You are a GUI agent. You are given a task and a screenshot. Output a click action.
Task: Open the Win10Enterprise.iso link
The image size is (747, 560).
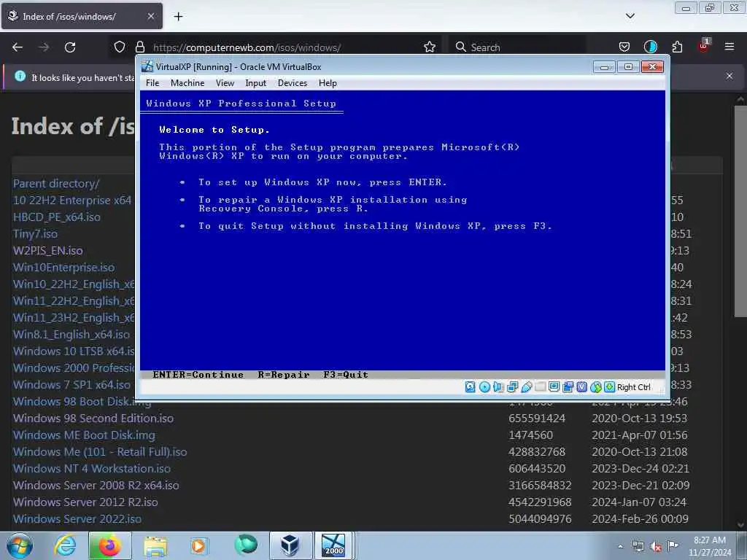tap(64, 267)
